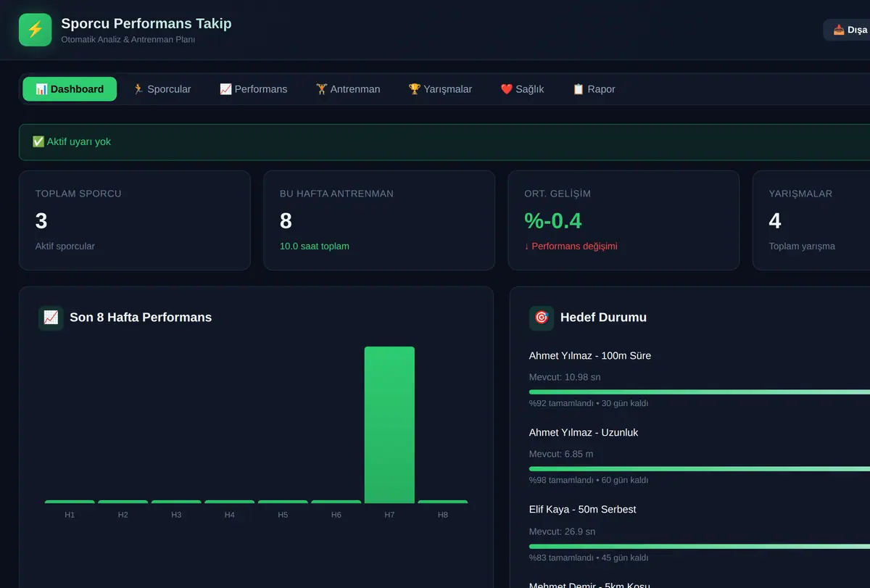The width and height of the screenshot is (870, 588).
Task: Click 'Elif Kaya - 50m Serbest' goal title
Action: click(x=583, y=510)
